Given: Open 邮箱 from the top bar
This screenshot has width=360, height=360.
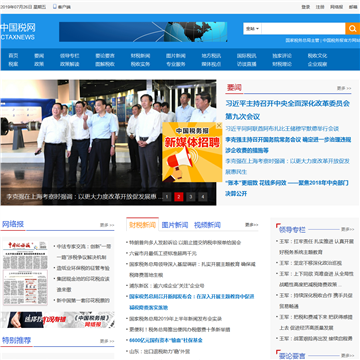Looking at the screenshot, I should tap(353, 7).
